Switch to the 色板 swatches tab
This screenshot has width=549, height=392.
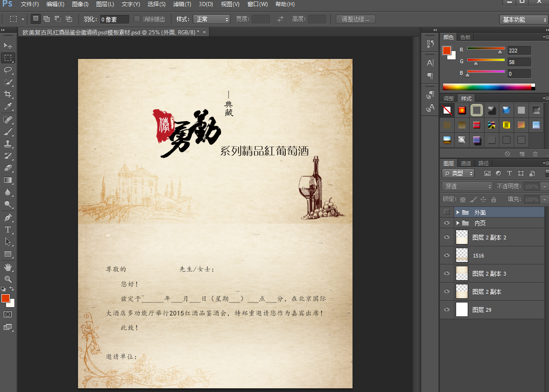click(465, 37)
